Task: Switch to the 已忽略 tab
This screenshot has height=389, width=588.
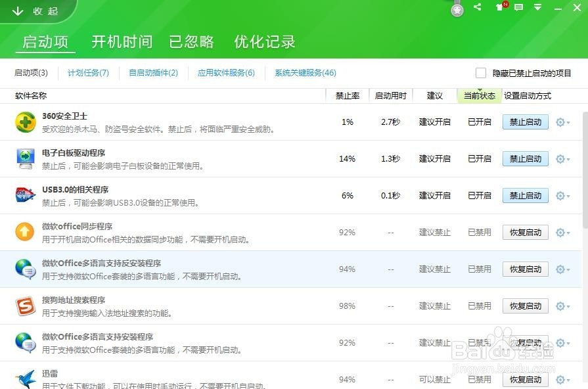Action: (x=191, y=41)
